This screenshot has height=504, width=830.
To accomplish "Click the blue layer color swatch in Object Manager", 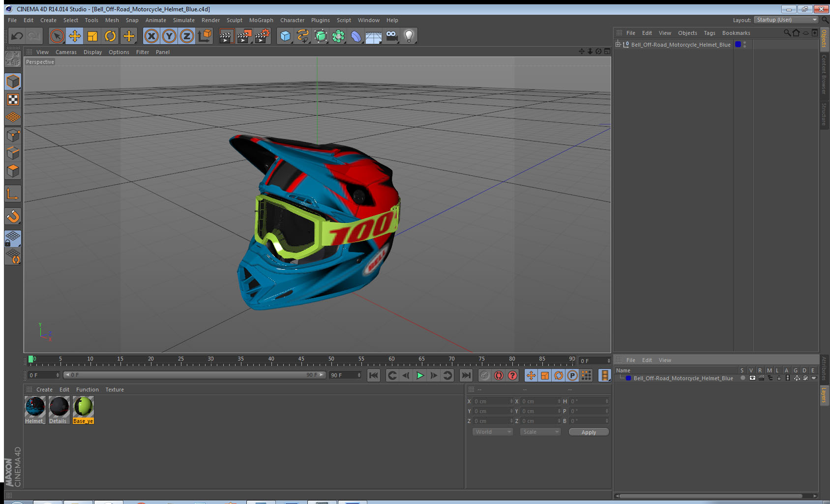I will [738, 44].
